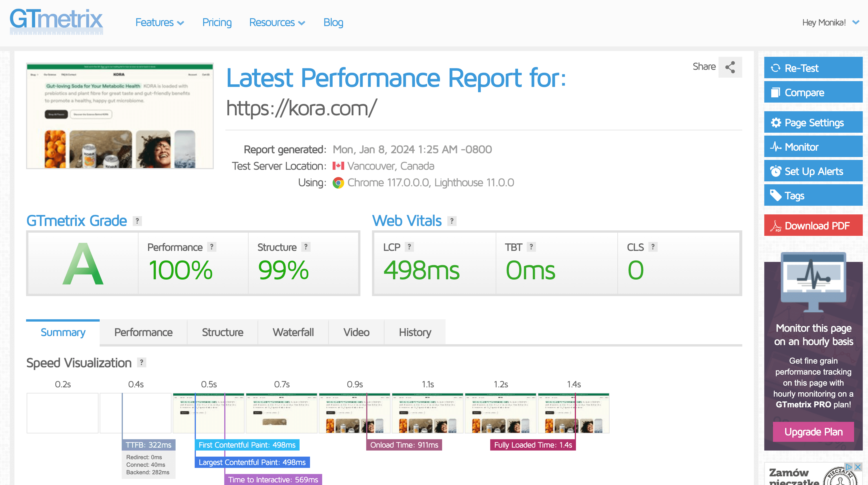The width and height of the screenshot is (868, 485).
Task: Click the 100% Performance score value
Action: click(x=180, y=270)
